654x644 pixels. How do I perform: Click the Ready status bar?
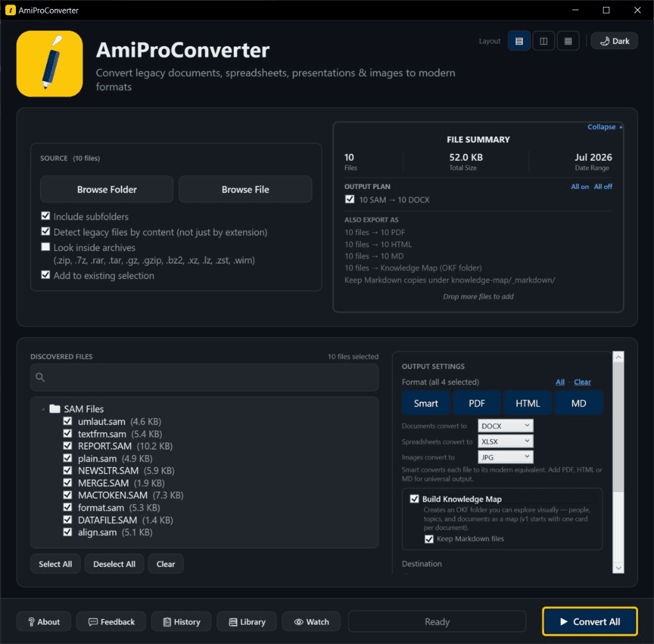437,622
